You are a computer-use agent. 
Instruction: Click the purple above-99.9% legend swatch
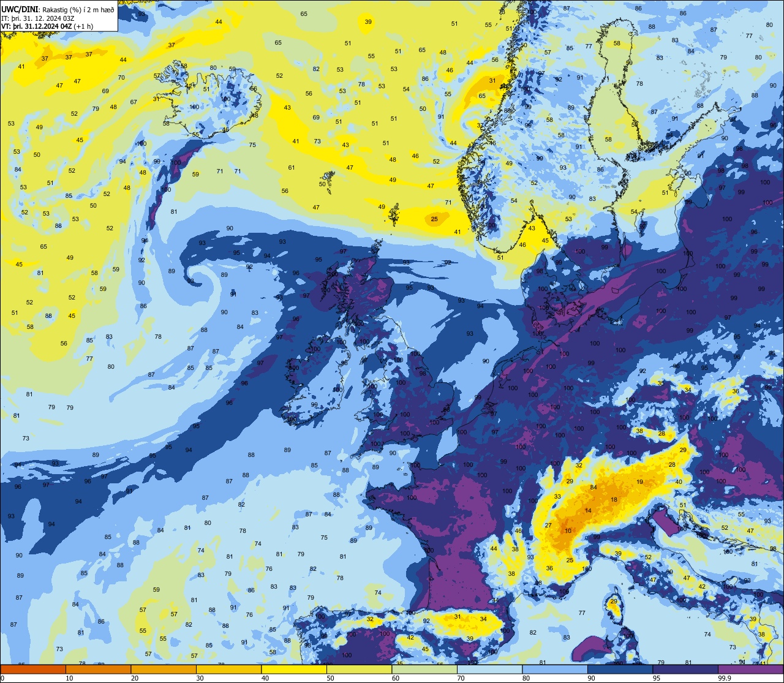[x=750, y=670]
